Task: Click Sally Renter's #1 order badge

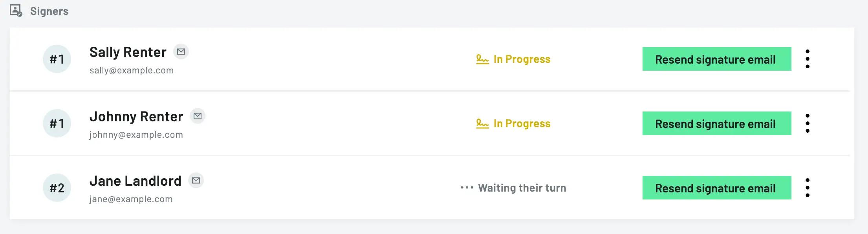Action: (57, 59)
